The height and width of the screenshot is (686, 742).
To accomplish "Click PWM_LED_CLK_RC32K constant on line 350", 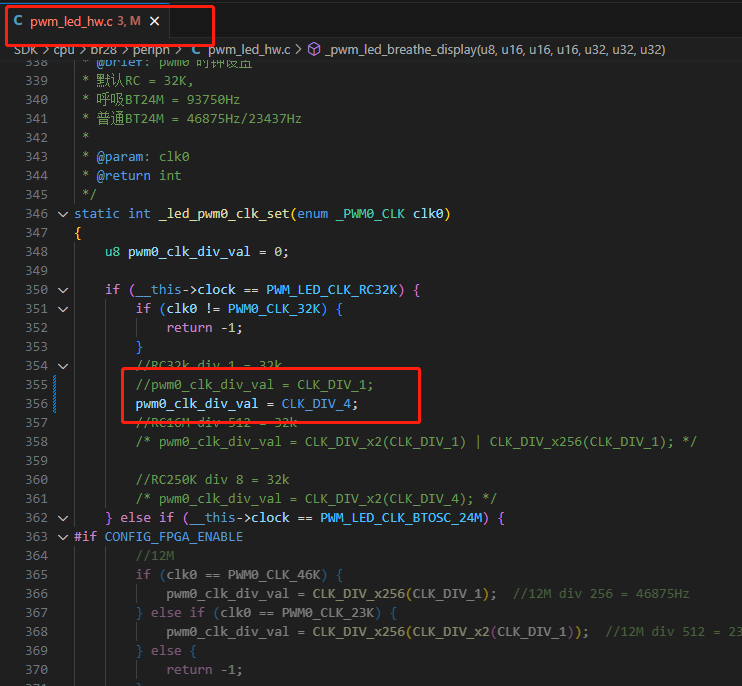I will click(332, 290).
